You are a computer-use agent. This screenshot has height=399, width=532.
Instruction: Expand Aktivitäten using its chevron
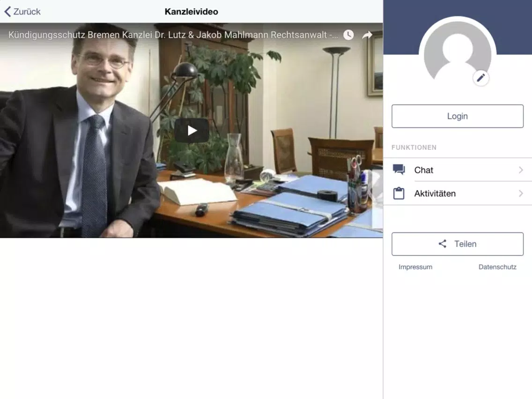pos(521,193)
